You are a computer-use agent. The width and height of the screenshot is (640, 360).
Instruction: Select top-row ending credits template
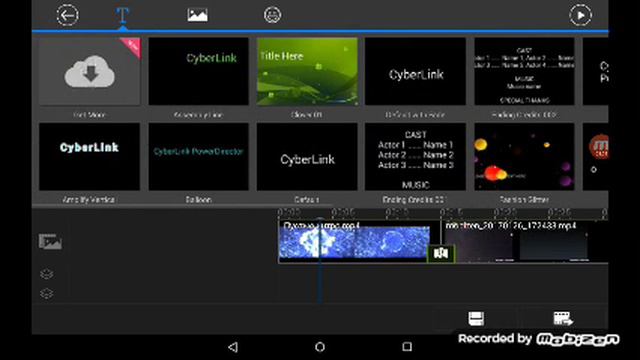[x=524, y=71]
